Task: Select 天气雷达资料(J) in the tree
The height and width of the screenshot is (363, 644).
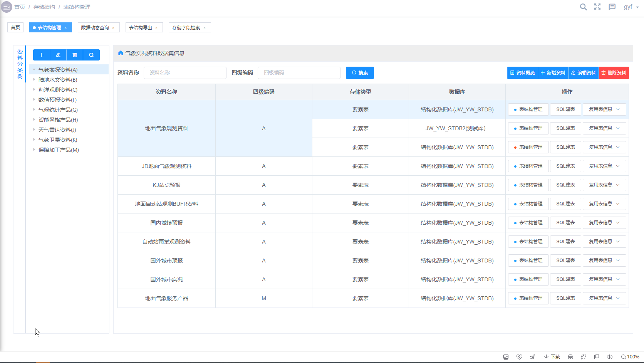Action: point(57,130)
